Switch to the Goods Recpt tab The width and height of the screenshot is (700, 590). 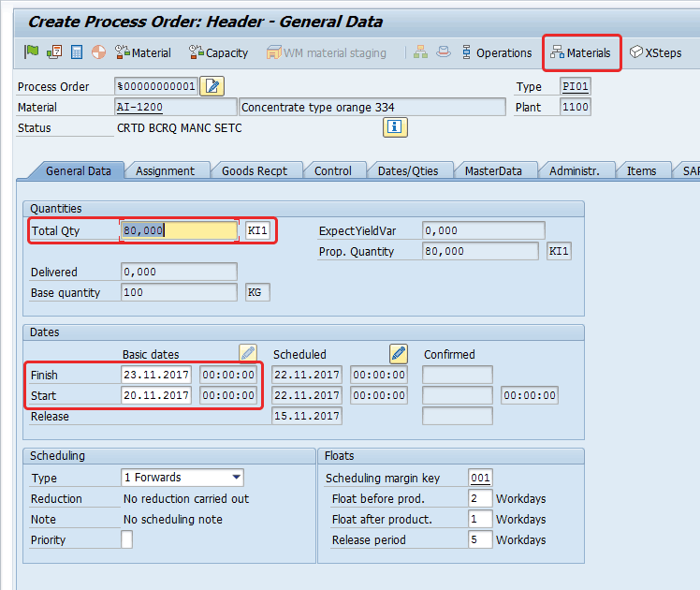[255, 170]
